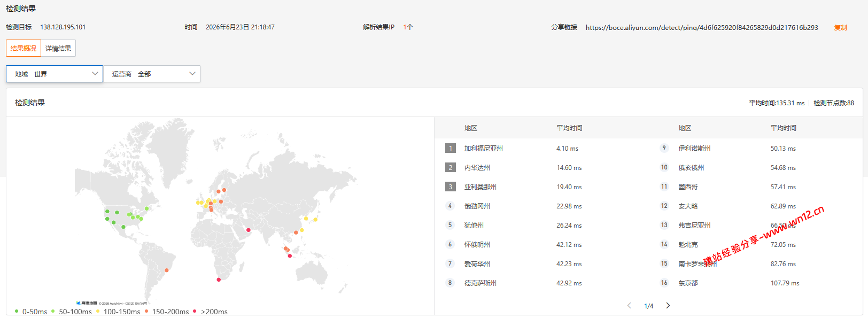The image size is (868, 318).
Task: Click rank 4 badge for 俄勒冈州
Action: (x=450, y=206)
